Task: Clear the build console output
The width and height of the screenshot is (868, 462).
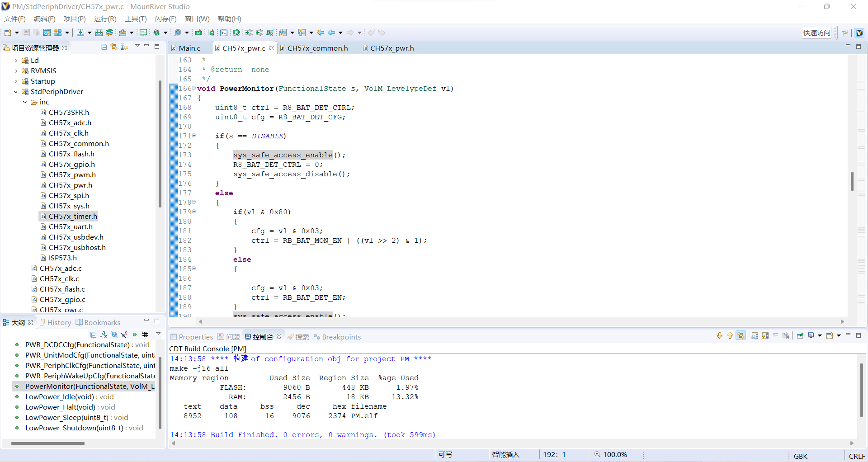Action: click(x=786, y=335)
